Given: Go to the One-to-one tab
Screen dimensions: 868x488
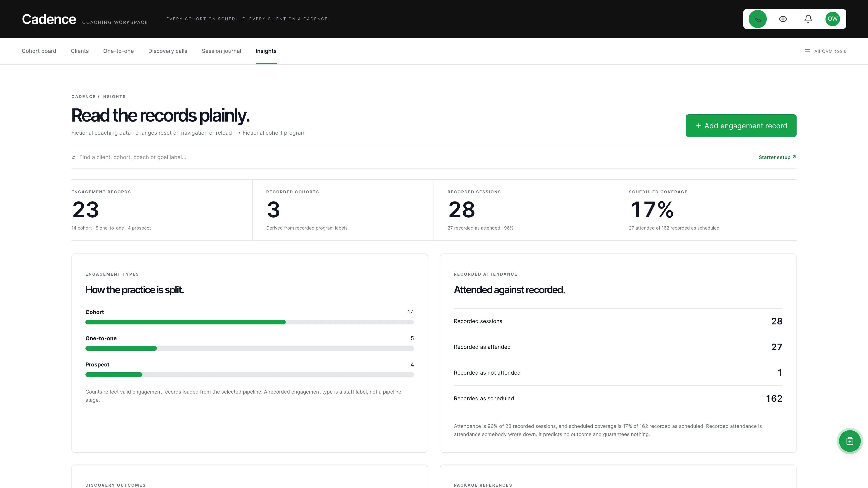Looking at the screenshot, I should coord(118,51).
